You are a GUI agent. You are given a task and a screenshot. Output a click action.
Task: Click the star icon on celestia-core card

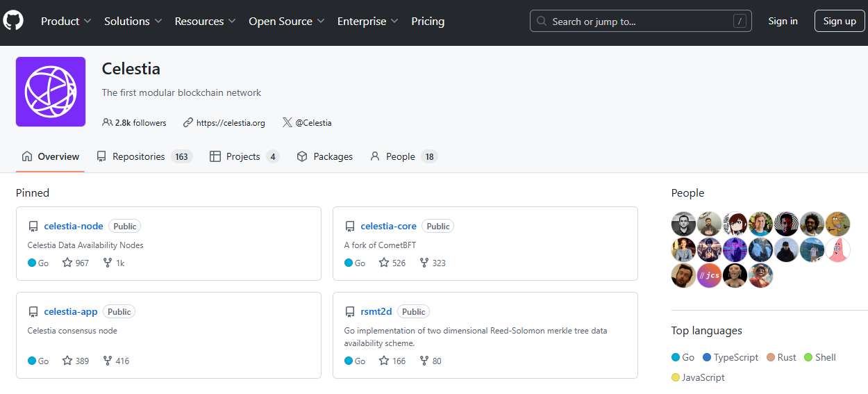384,263
